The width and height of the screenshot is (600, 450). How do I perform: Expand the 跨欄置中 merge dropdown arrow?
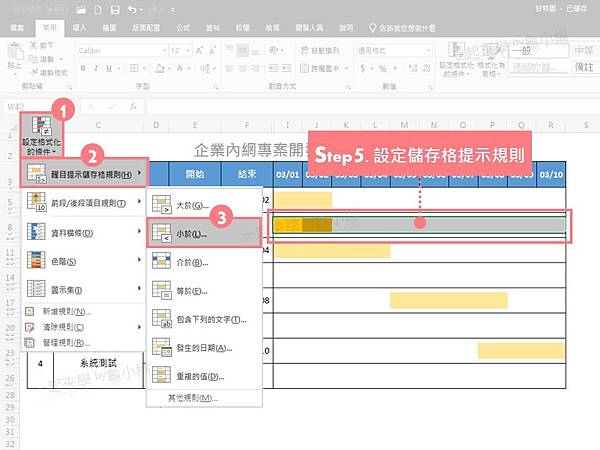346,68
